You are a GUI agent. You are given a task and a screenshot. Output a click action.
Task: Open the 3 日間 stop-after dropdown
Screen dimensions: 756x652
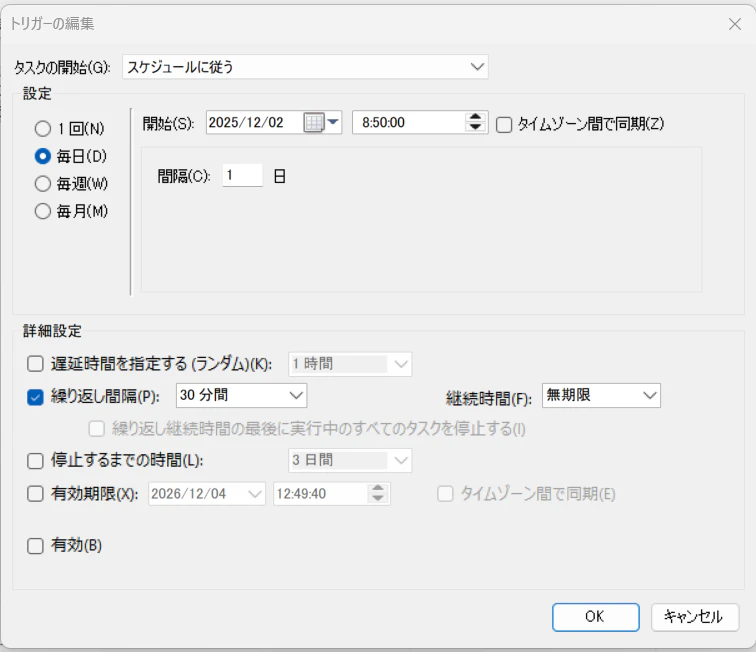point(350,460)
